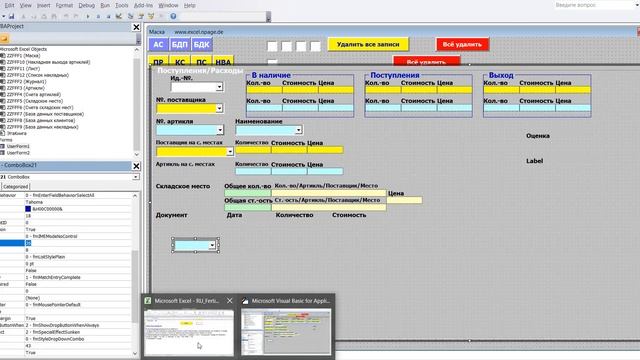This screenshot has height=360, width=640.
Task: Click the АС button on the form
Action: click(158, 44)
